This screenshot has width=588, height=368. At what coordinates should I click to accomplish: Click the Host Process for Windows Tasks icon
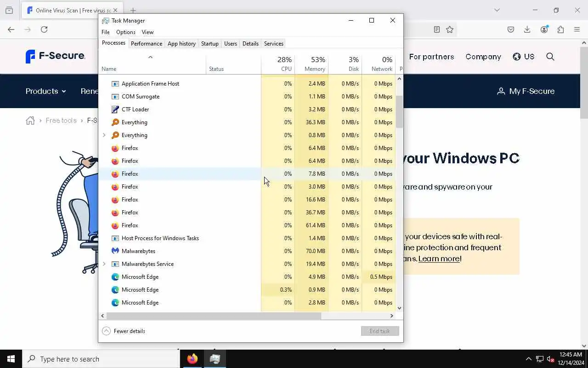(115, 238)
